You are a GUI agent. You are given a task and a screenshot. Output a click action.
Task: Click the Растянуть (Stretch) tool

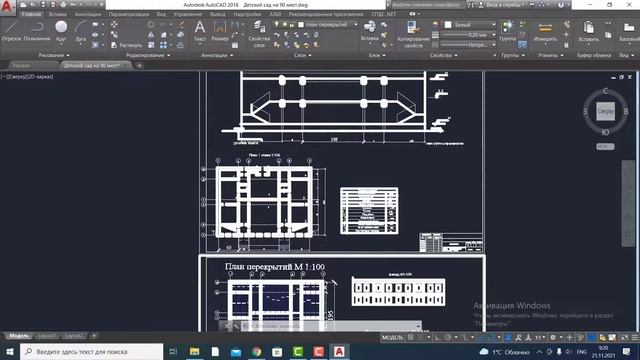127,45
